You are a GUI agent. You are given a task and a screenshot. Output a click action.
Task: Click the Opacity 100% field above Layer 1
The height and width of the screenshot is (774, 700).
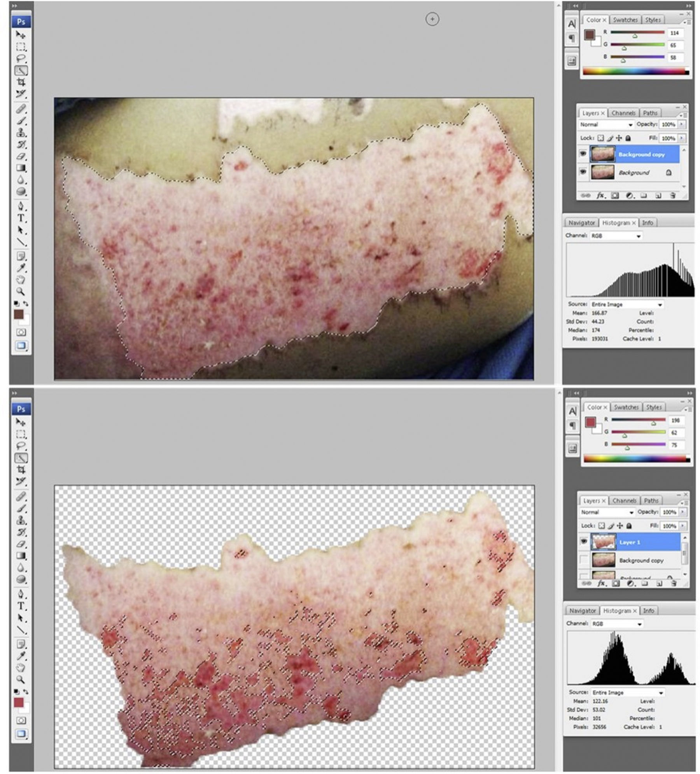(x=669, y=512)
